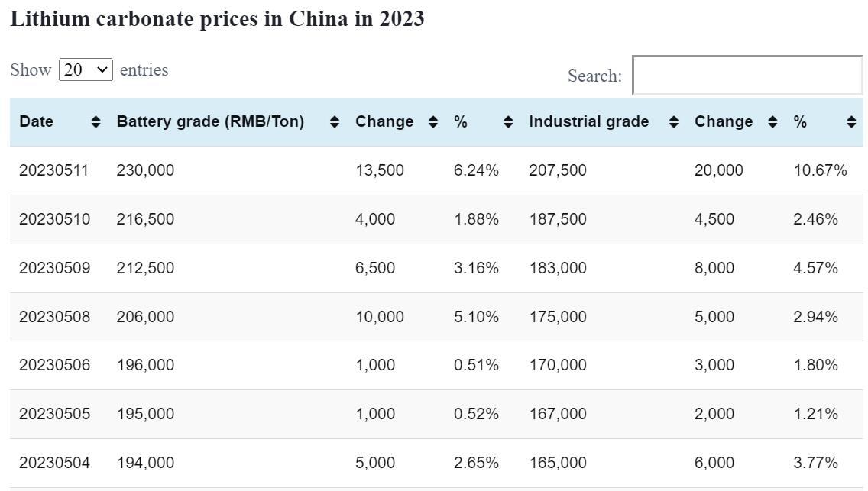This screenshot has width=868, height=491.
Task: Click sort arrows next to first Change column
Action: pos(432,122)
